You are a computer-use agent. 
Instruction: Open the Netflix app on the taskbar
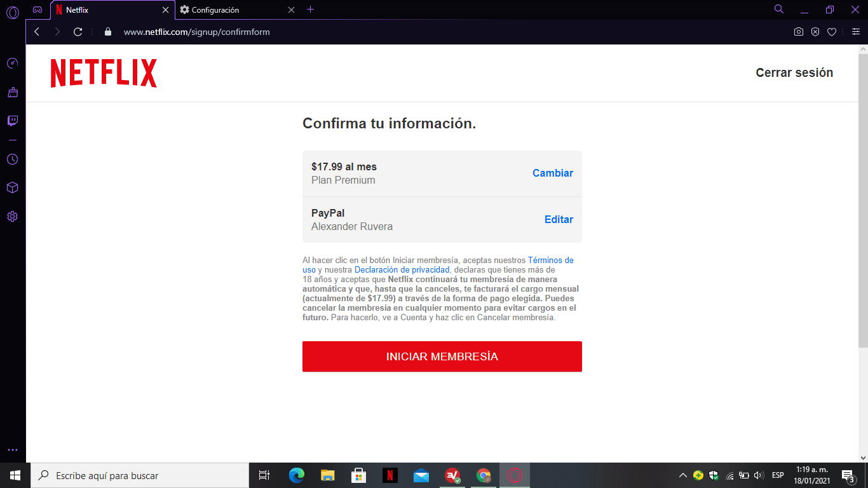390,475
